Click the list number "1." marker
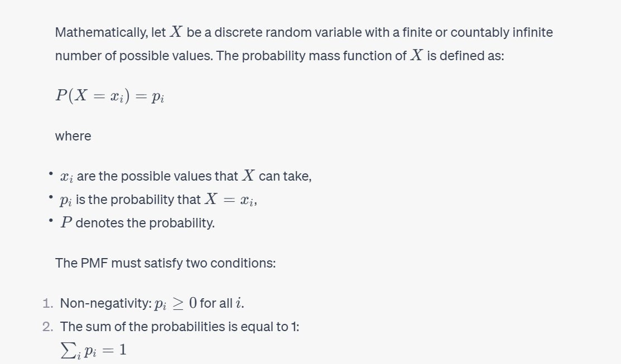Image resolution: width=621 pixels, height=364 pixels. click(x=49, y=304)
